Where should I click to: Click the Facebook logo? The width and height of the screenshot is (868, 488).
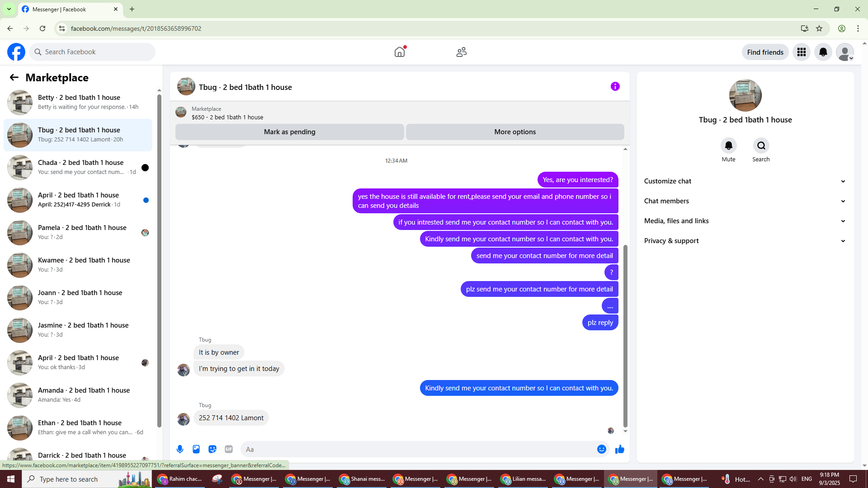click(16, 52)
